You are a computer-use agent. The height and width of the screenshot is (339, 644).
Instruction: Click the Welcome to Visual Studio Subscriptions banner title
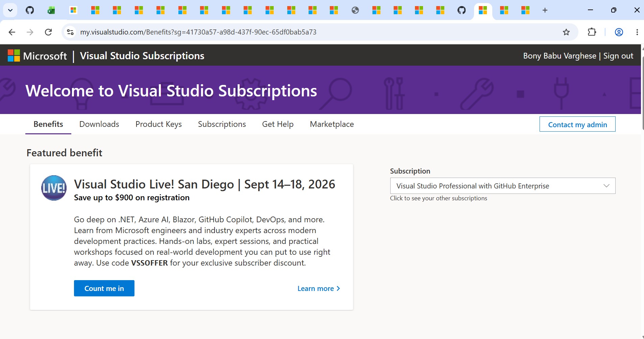[x=171, y=91]
